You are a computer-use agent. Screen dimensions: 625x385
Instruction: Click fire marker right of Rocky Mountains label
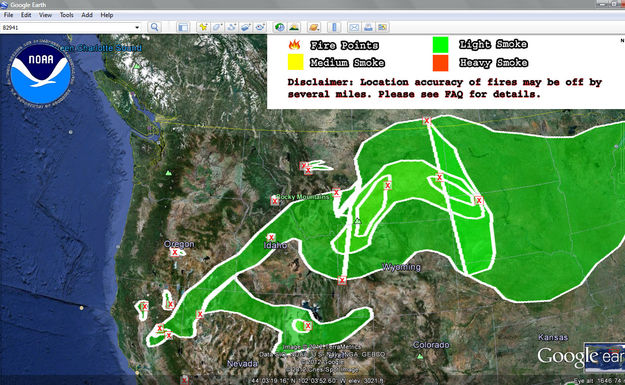[x=336, y=192]
